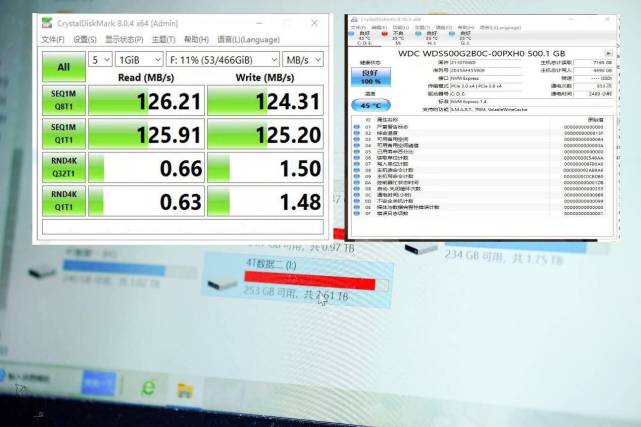The width and height of the screenshot is (641, 427).
Task: Run the SEQ1M Q1T1 test
Action: click(64, 134)
